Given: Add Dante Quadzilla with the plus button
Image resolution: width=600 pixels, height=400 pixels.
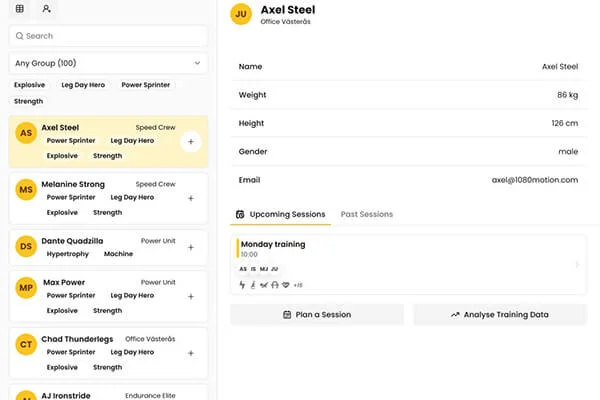Looking at the screenshot, I should tap(191, 247).
